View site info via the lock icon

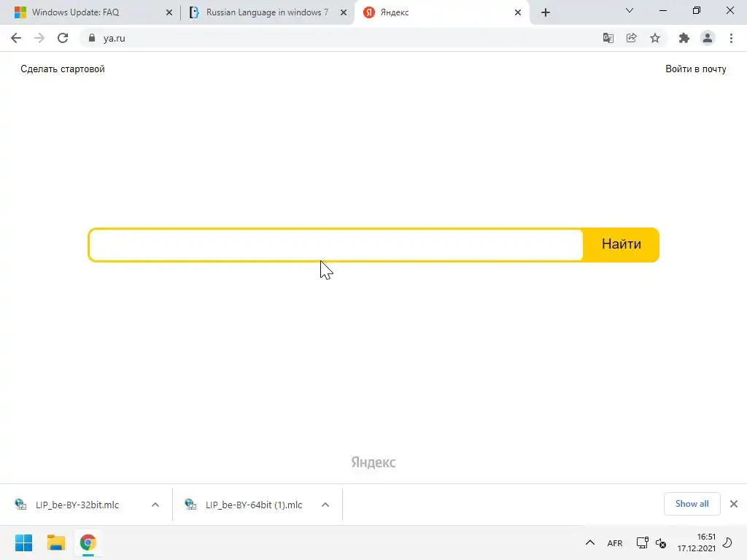(92, 38)
